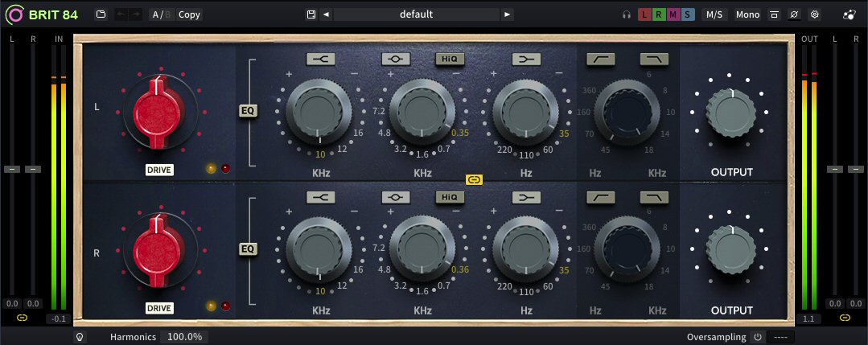Solo the red L channel button
The height and width of the screenshot is (345, 868).
[644, 15]
